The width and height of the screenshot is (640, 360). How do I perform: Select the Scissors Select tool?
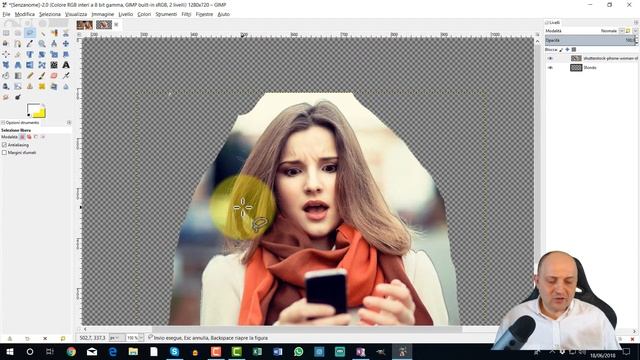(x=66, y=33)
